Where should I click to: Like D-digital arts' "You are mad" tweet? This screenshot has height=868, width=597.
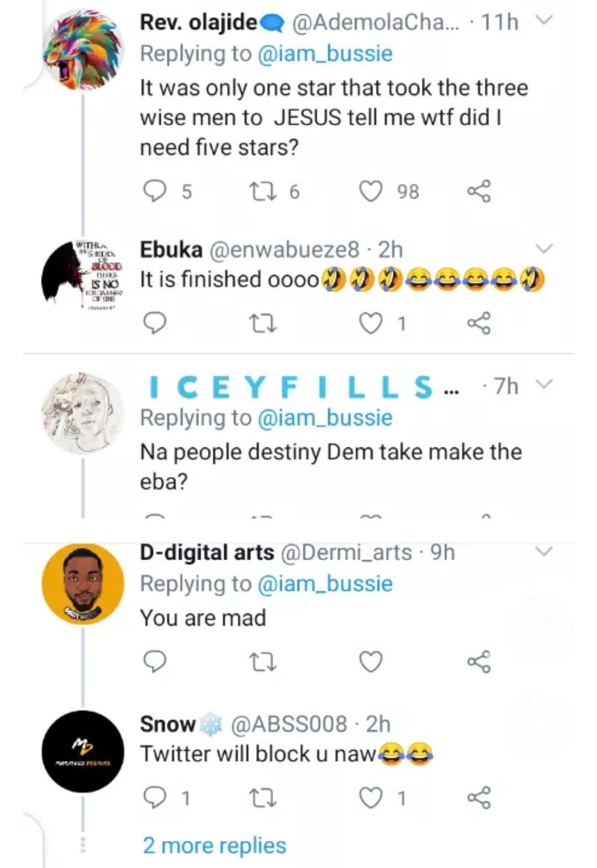pyautogui.click(x=371, y=661)
